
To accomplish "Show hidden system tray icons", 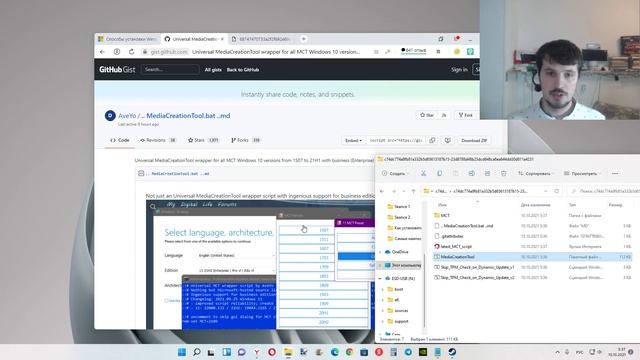I will pyautogui.click(x=557, y=352).
